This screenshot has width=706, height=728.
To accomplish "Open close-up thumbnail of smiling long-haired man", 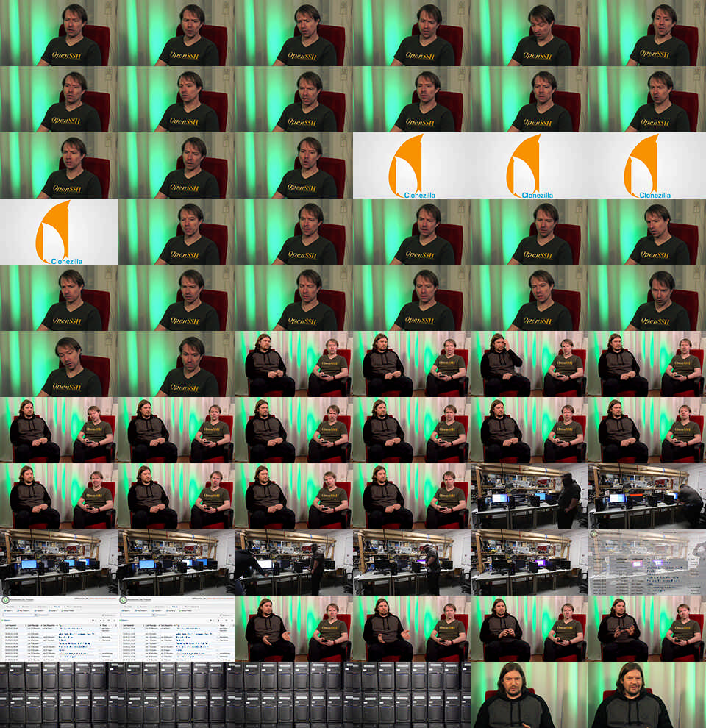I will point(647,695).
